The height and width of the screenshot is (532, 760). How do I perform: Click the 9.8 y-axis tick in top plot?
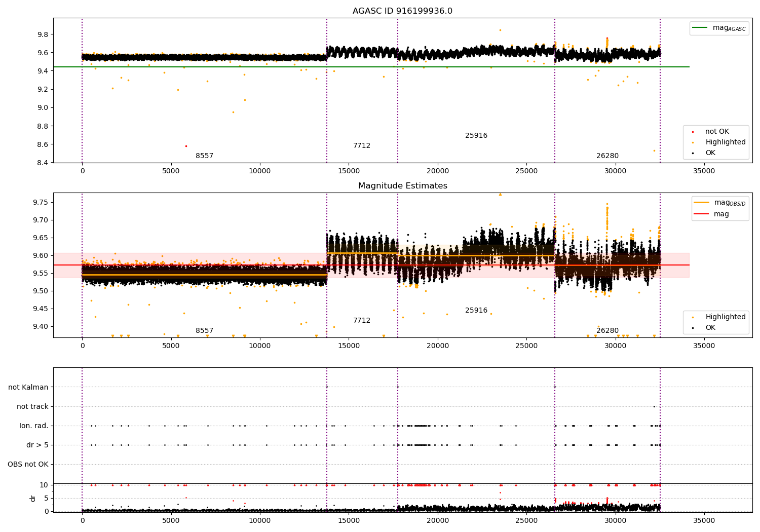coord(43,34)
